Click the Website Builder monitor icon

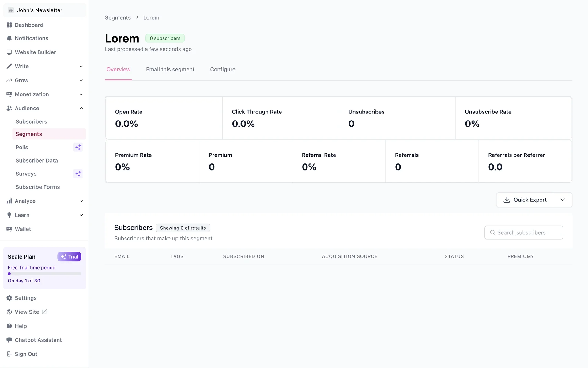[9, 52]
